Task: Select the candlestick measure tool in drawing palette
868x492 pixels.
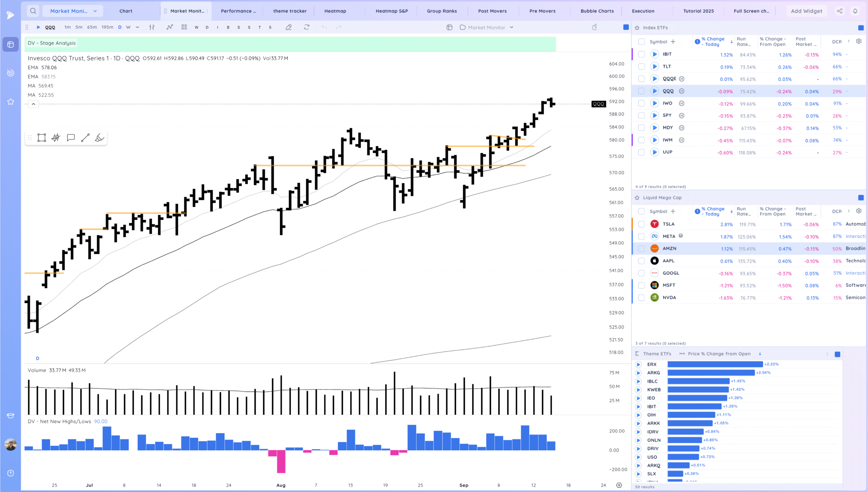Action: (x=56, y=138)
